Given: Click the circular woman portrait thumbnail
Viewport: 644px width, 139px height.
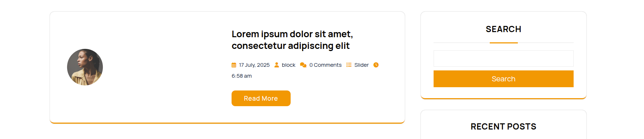Looking at the screenshot, I should tap(85, 67).
